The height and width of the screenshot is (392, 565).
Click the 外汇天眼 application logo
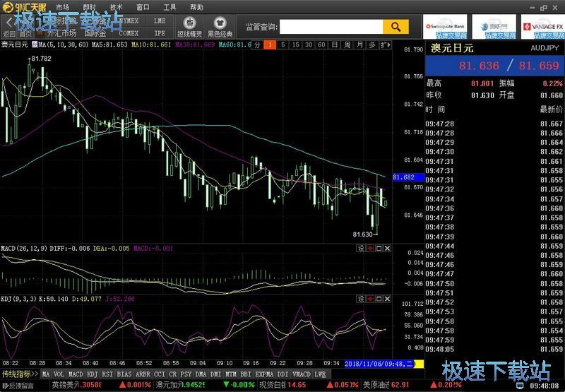25,7
